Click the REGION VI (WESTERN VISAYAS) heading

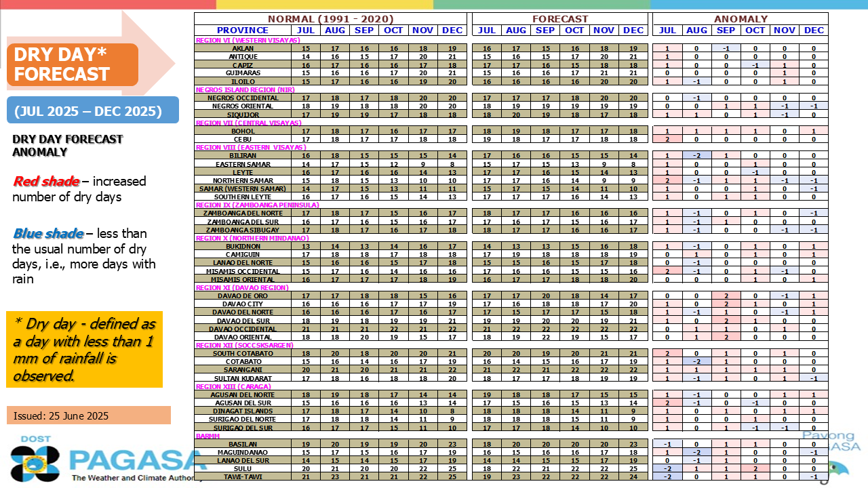pyautogui.click(x=248, y=40)
